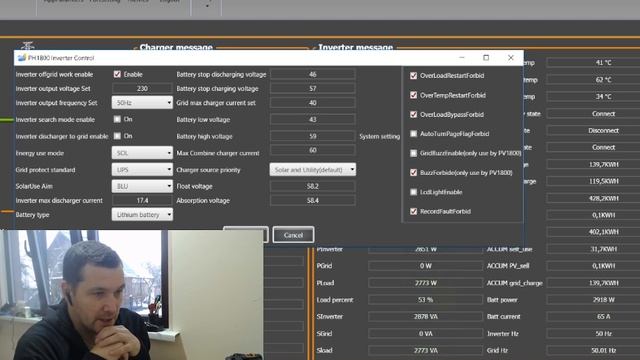640x360 pixels.
Task: Uncheck RecordFaultForbid checkbox
Action: pyautogui.click(x=413, y=211)
